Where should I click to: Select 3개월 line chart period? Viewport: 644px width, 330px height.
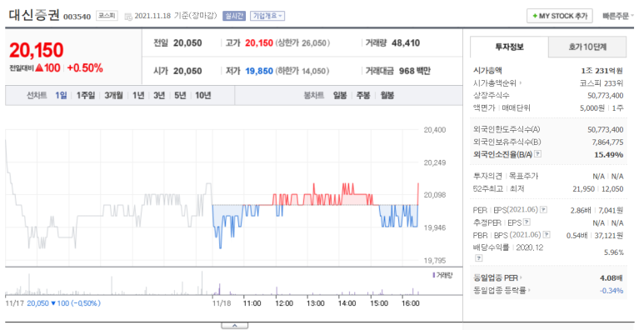point(113,95)
